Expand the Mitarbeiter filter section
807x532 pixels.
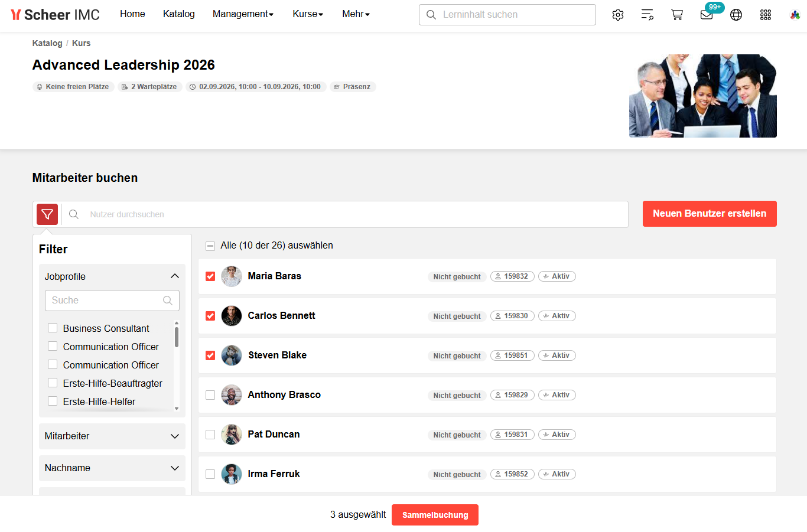tap(112, 436)
